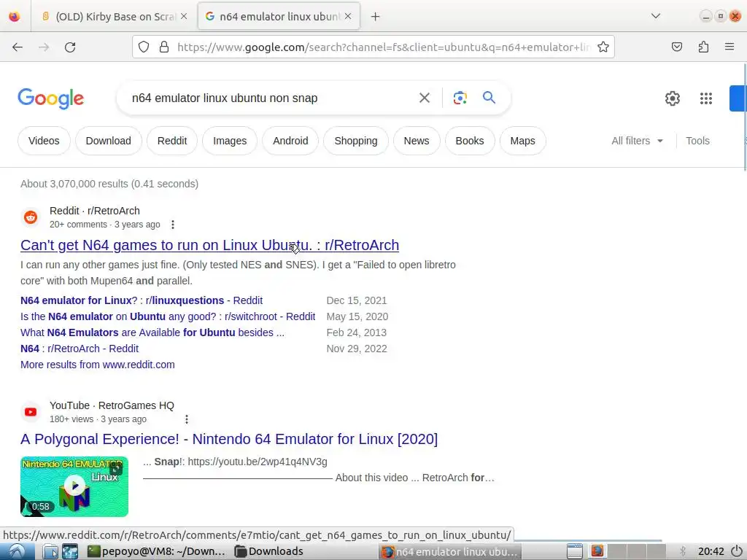Switch to Shopping results

356,141
